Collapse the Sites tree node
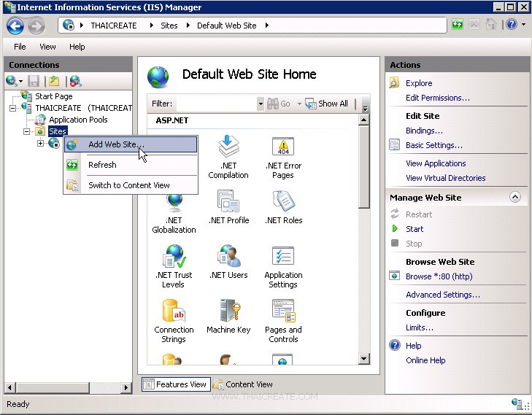The height and width of the screenshot is (415, 532). click(26, 131)
